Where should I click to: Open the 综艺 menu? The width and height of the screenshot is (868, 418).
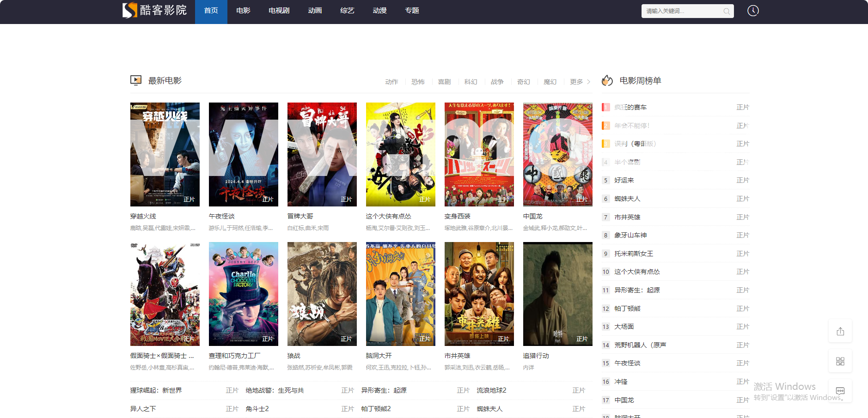pyautogui.click(x=347, y=11)
